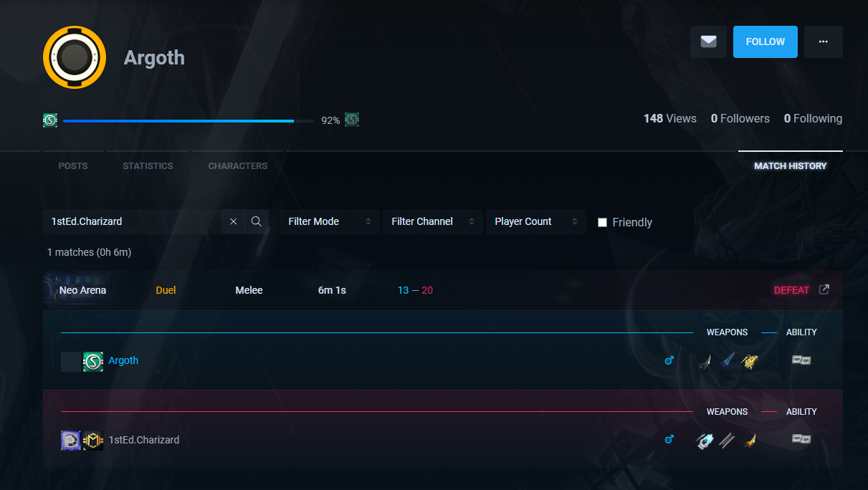Image resolution: width=868 pixels, height=490 pixels.
Task: Click Argoth's ability icon in match row
Action: pyautogui.click(x=801, y=360)
